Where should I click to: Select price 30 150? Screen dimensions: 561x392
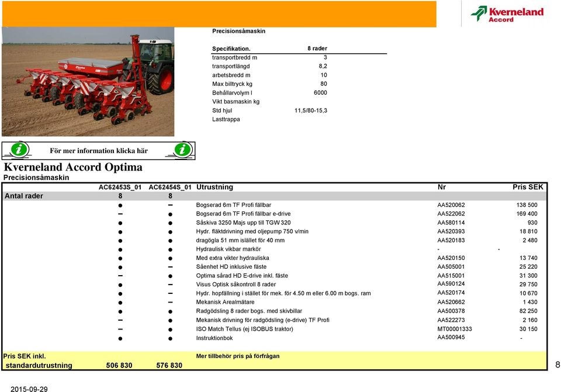click(528, 329)
